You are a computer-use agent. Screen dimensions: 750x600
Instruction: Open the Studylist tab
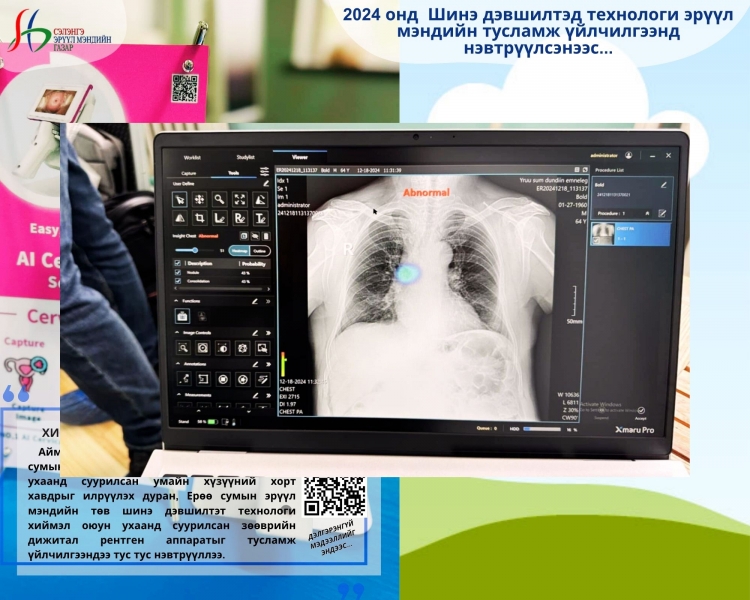(245, 157)
